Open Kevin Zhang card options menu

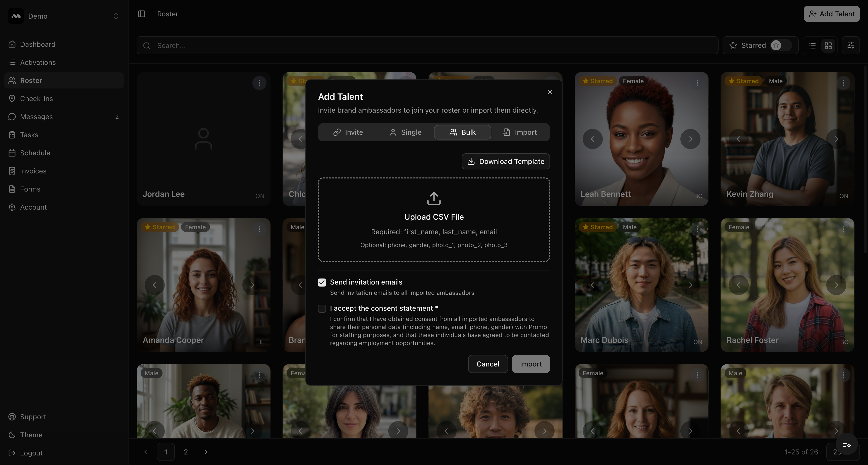[x=843, y=83]
